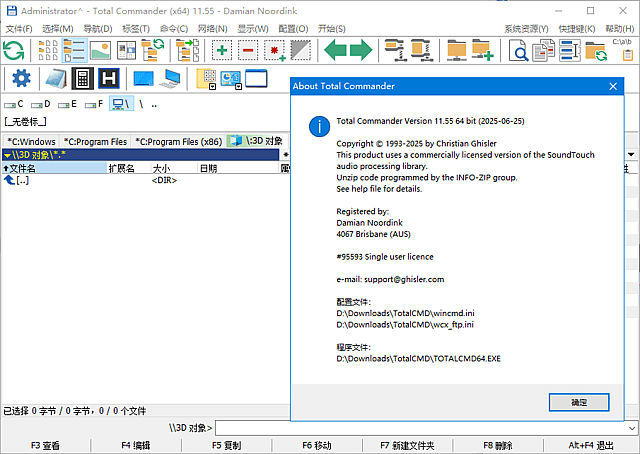Click the unpack files (wide archive) icon
The image size is (640, 454).
(x=421, y=51)
